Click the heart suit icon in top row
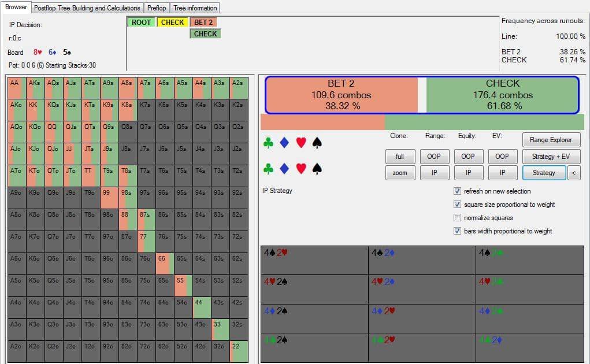The width and height of the screenshot is (590, 364). tap(300, 143)
